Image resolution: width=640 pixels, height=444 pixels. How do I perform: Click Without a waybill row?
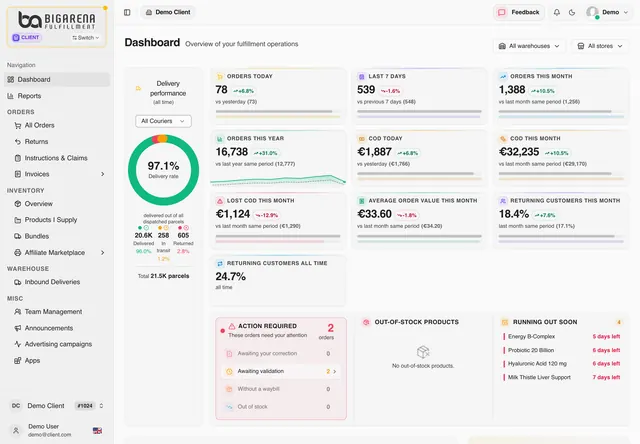[x=281, y=389]
